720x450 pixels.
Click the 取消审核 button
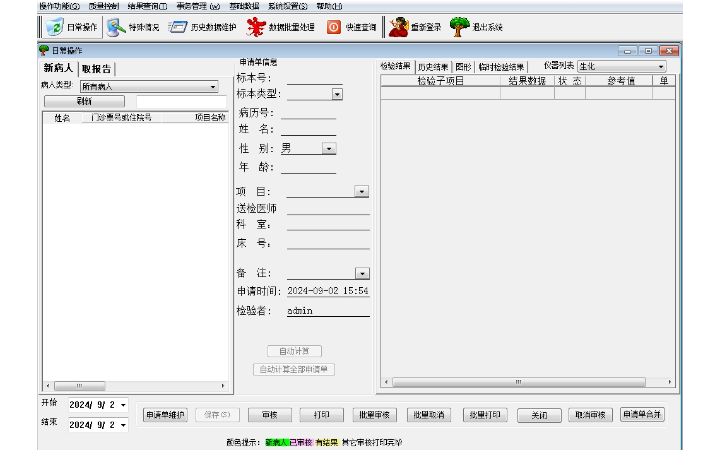pos(591,415)
